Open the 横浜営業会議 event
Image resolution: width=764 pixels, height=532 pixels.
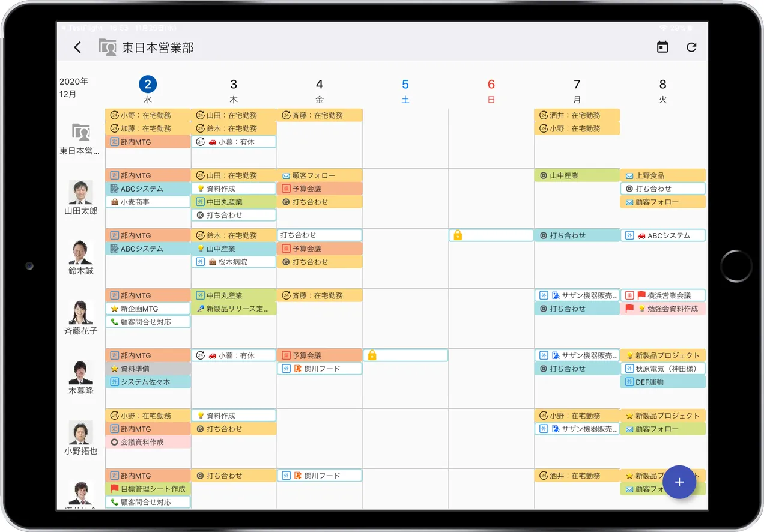pos(663,295)
